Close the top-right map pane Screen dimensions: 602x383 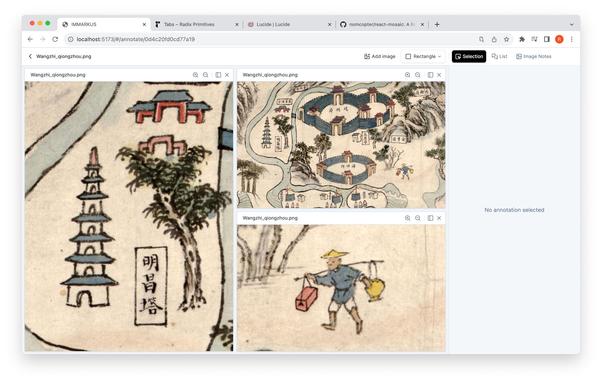point(439,75)
